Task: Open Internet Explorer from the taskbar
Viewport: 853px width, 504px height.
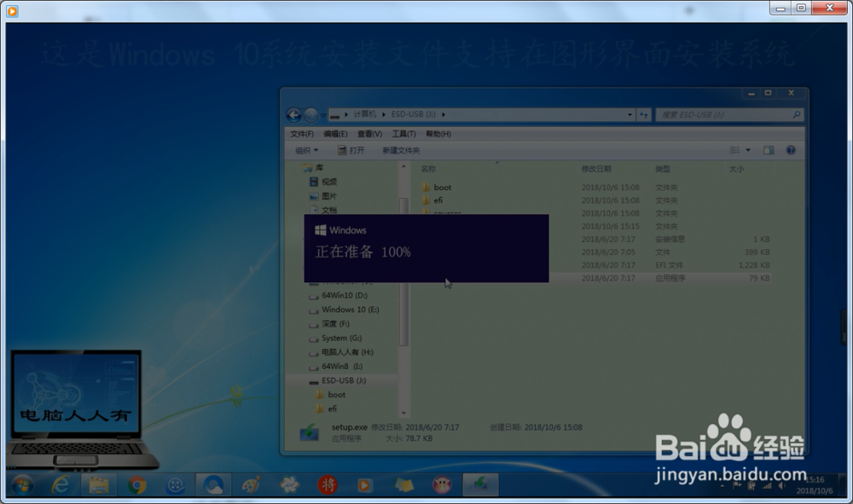Action: 60,485
